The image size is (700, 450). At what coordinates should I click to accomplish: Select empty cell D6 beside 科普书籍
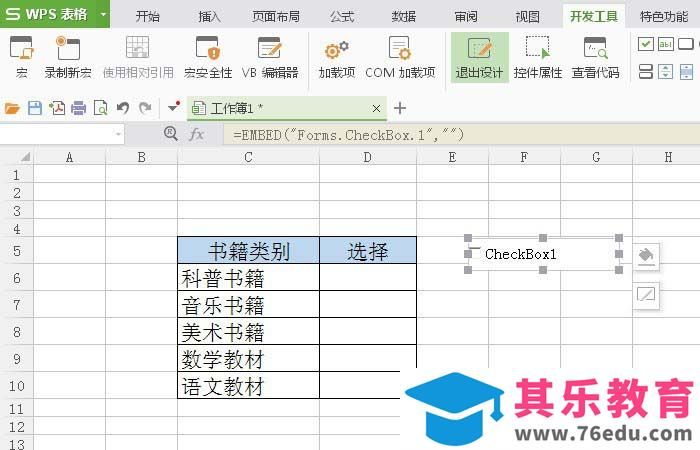pyautogui.click(x=368, y=278)
